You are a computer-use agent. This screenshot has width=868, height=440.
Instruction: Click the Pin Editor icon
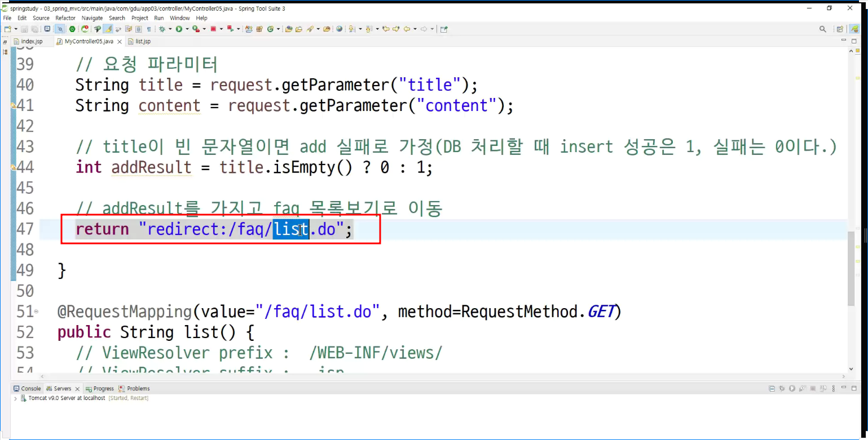tap(443, 29)
